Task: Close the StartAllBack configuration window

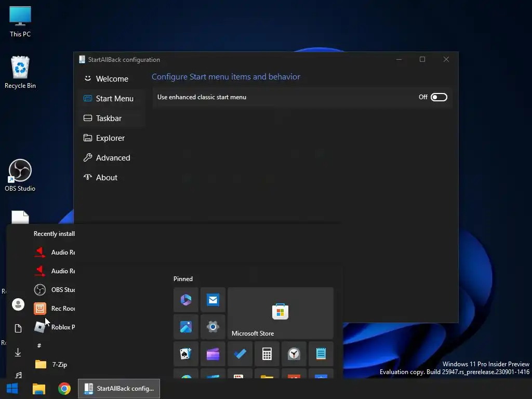Action: (446, 59)
